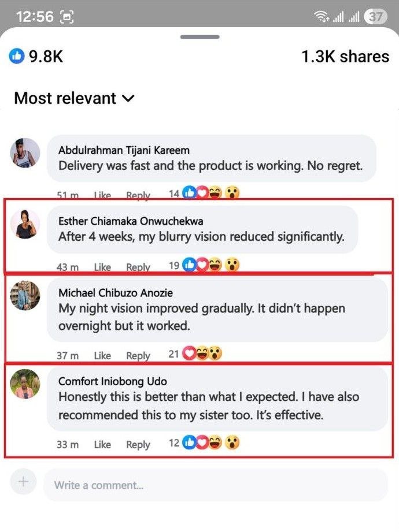Tap the battery indicator in status bar
This screenshot has width=399, height=532.
[x=376, y=17]
